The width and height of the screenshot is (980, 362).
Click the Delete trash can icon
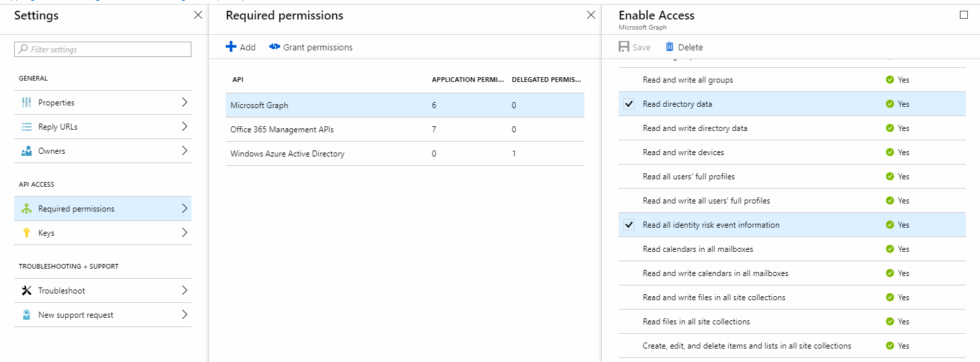click(x=670, y=47)
